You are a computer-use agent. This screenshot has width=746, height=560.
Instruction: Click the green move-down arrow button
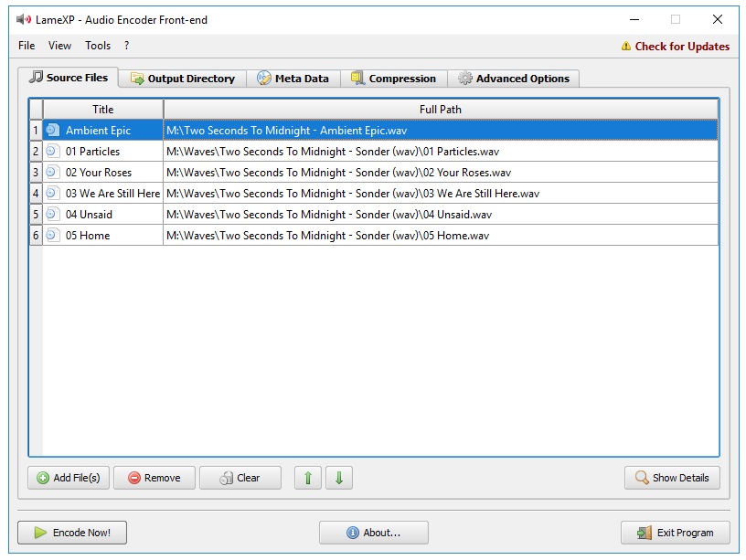tap(338, 478)
